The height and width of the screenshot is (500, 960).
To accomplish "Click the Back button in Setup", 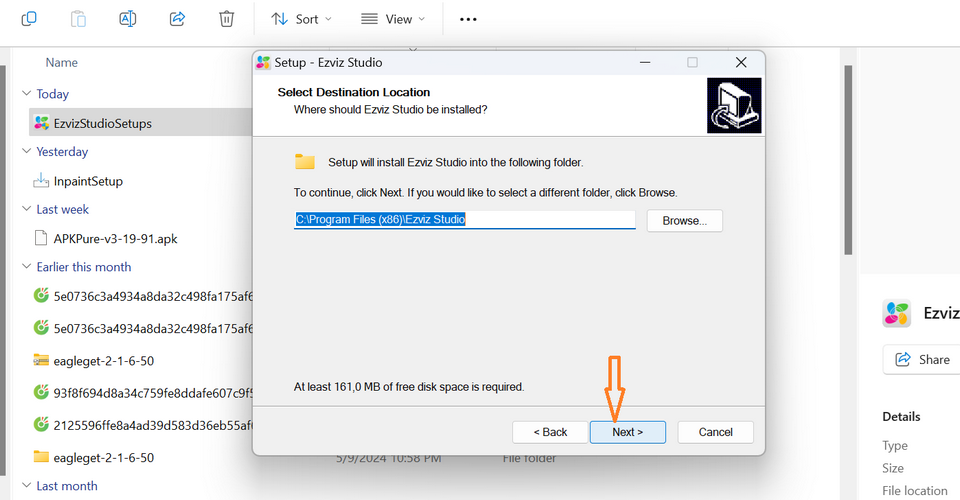I will pyautogui.click(x=550, y=432).
